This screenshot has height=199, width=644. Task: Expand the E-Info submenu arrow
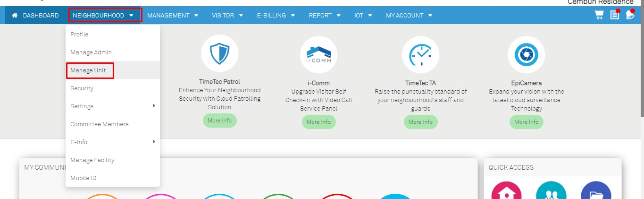[x=154, y=142]
